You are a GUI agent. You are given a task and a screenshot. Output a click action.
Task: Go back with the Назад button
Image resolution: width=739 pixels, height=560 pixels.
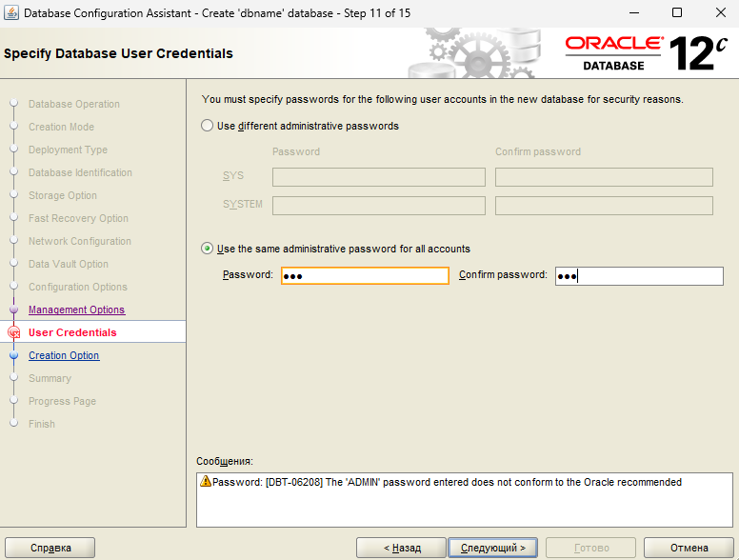(x=401, y=548)
